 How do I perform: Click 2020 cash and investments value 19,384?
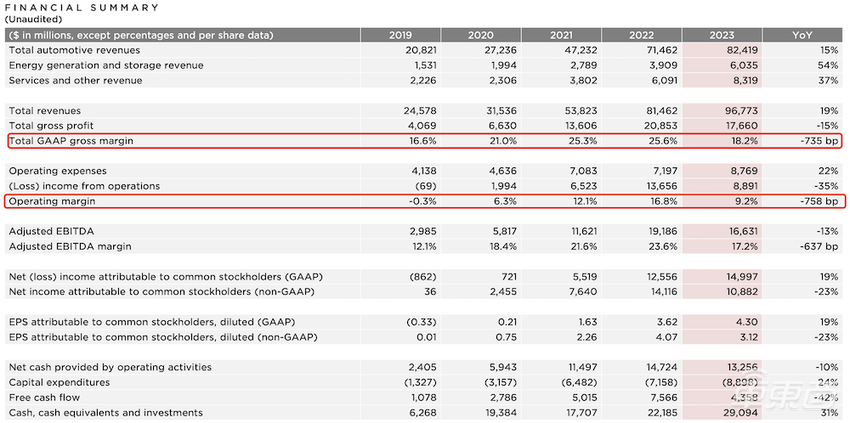point(501,413)
